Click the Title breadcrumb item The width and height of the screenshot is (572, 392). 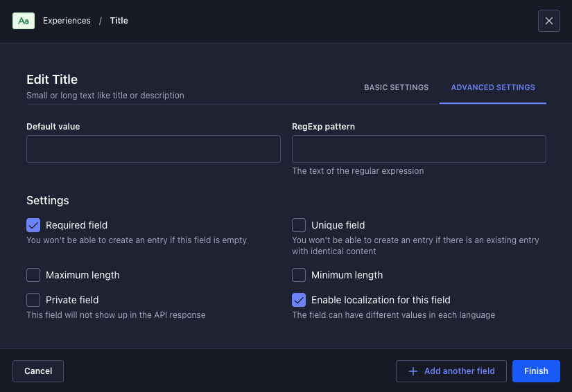click(119, 21)
